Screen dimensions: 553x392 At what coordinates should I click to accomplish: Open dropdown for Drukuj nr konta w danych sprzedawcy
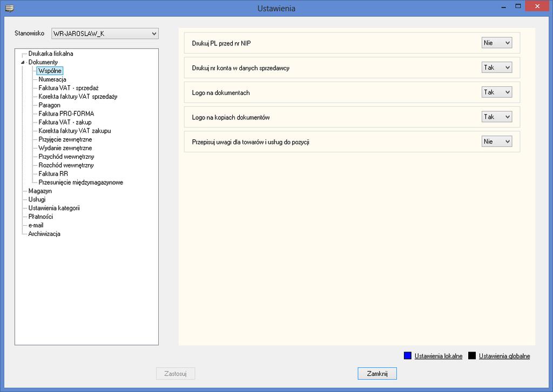pos(497,67)
